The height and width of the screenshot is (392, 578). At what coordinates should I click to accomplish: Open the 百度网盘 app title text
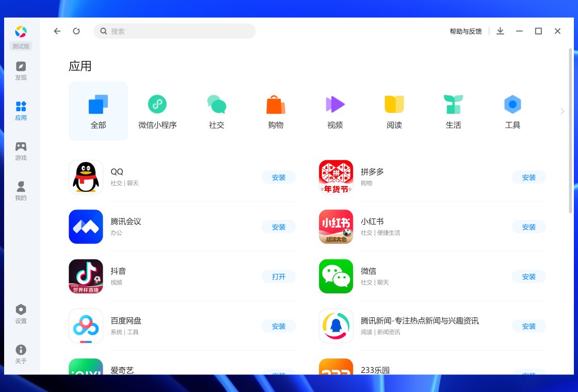pyautogui.click(x=126, y=320)
